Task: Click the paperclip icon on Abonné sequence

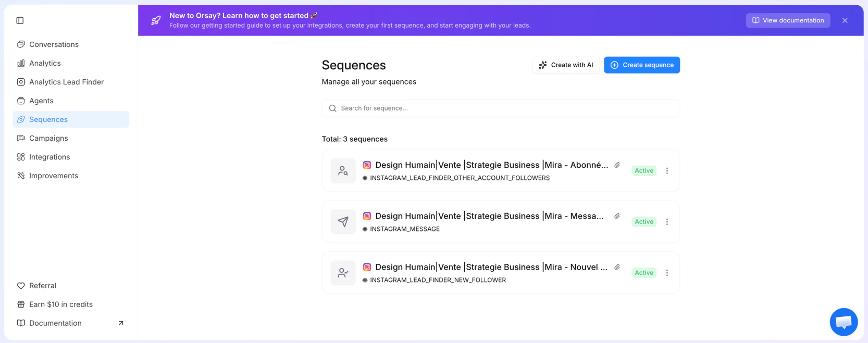Action: [x=617, y=165]
